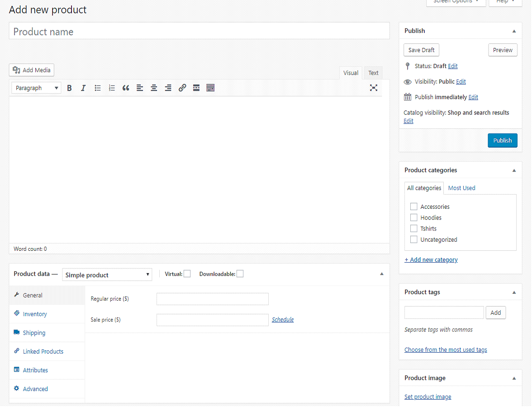Screen dimensions: 532x407
Task: Click the blue Publish button
Action: point(503,140)
